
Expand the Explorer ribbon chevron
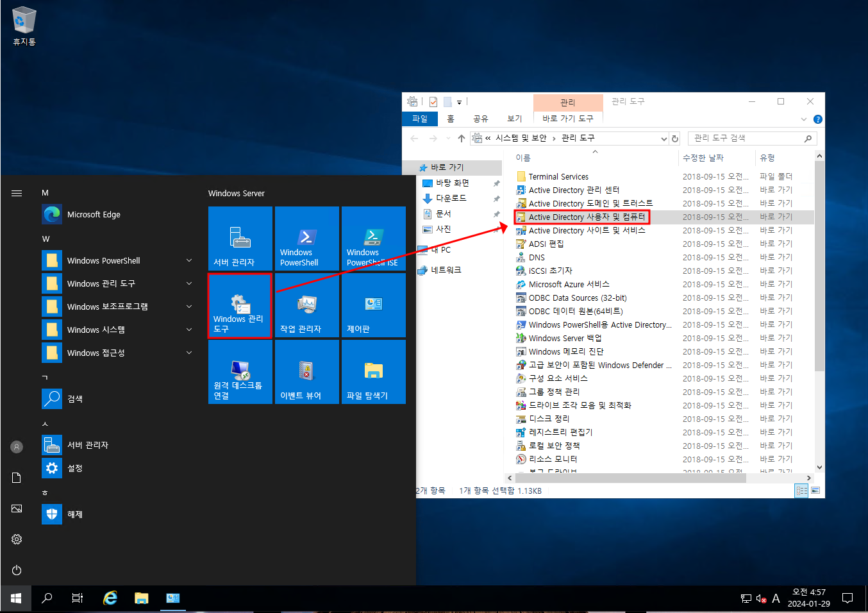coord(804,119)
